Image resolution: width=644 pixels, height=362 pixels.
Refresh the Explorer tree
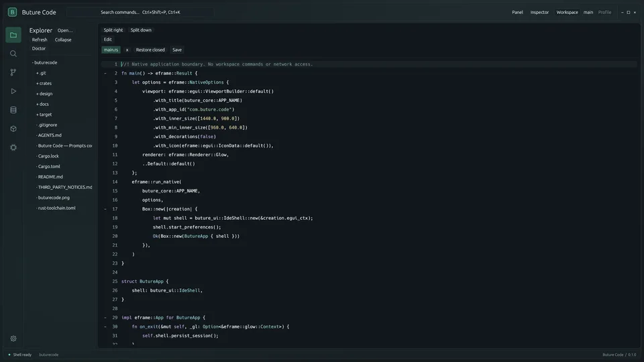click(x=40, y=40)
